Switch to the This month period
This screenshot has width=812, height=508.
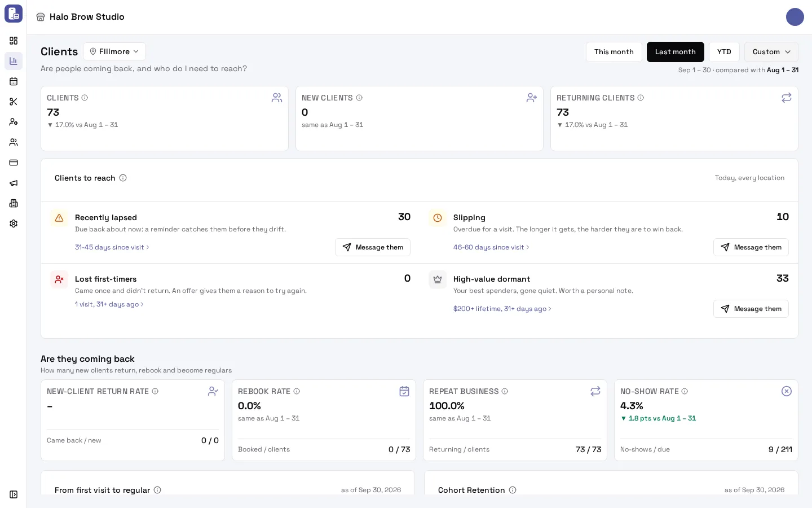coord(614,52)
